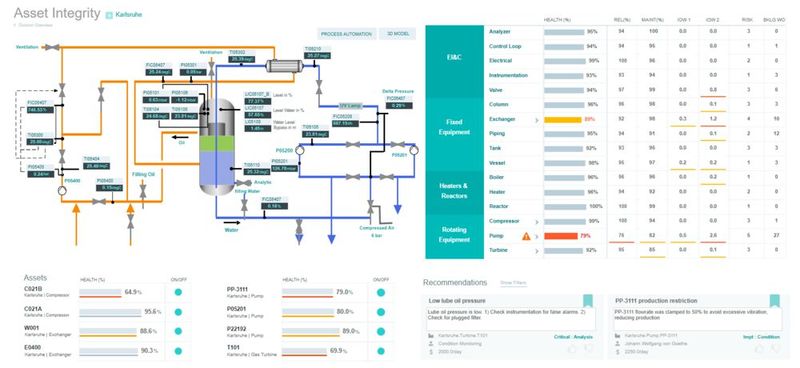Image resolution: width=800 pixels, height=368 pixels.
Task: Toggle PP-3111 pump on/off
Action: (381, 292)
